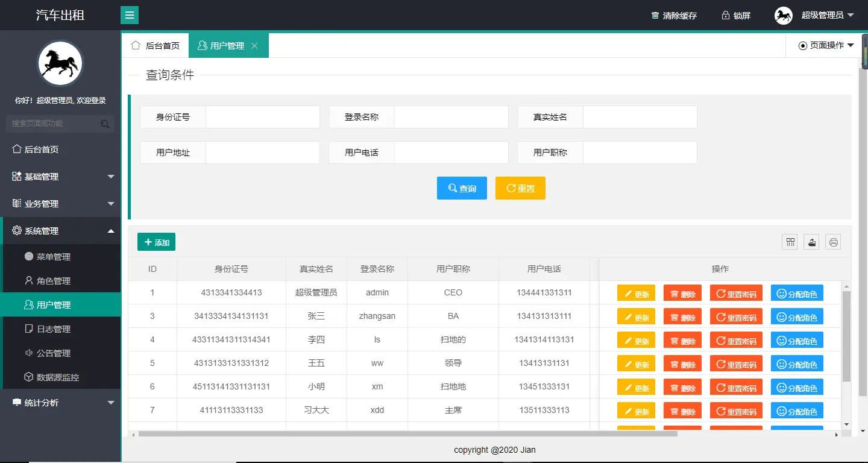Click 分配角色 on the admin row
The image size is (868, 463).
(x=797, y=293)
